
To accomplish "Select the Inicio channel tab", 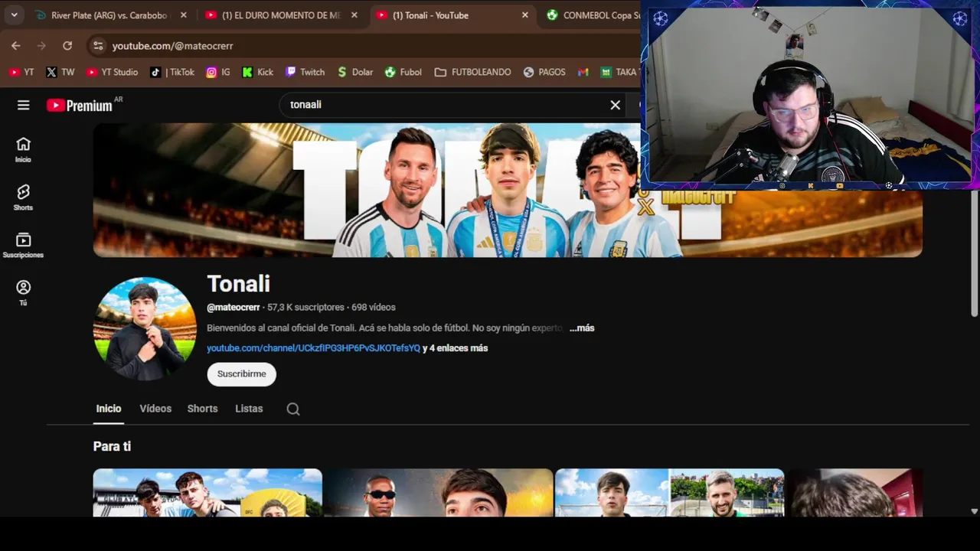I will click(109, 409).
